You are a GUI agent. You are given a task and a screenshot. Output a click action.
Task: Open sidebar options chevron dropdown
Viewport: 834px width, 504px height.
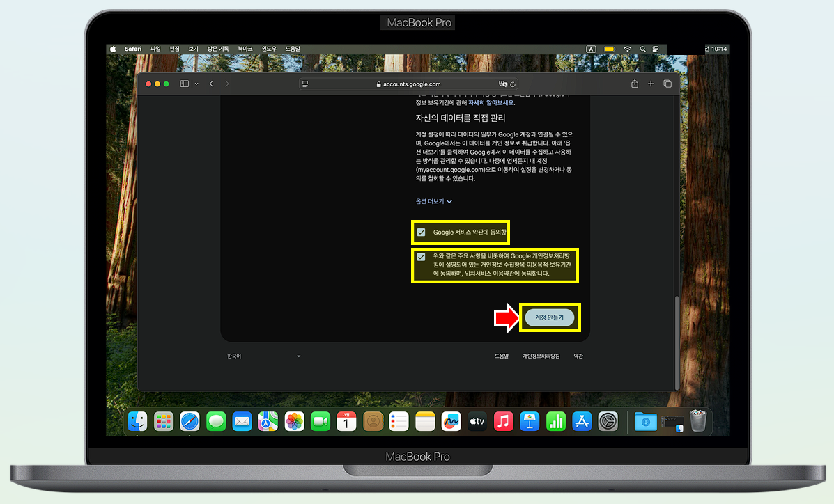pos(196,84)
